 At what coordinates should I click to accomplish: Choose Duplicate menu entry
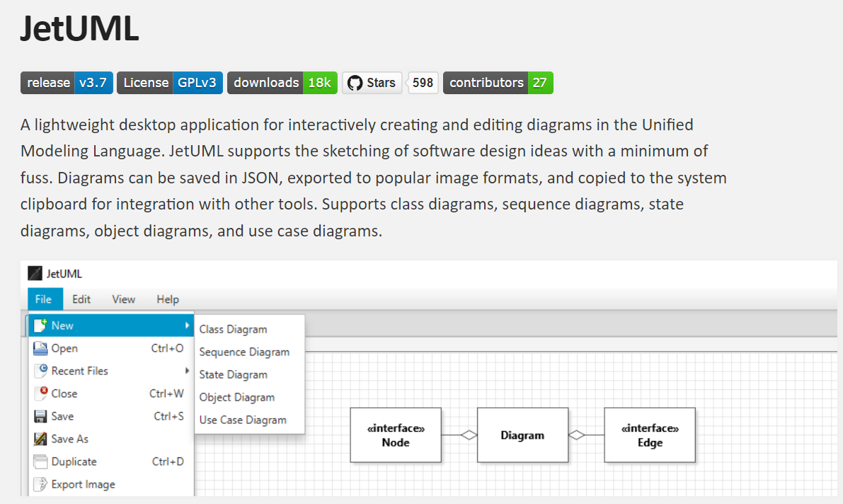(x=111, y=462)
